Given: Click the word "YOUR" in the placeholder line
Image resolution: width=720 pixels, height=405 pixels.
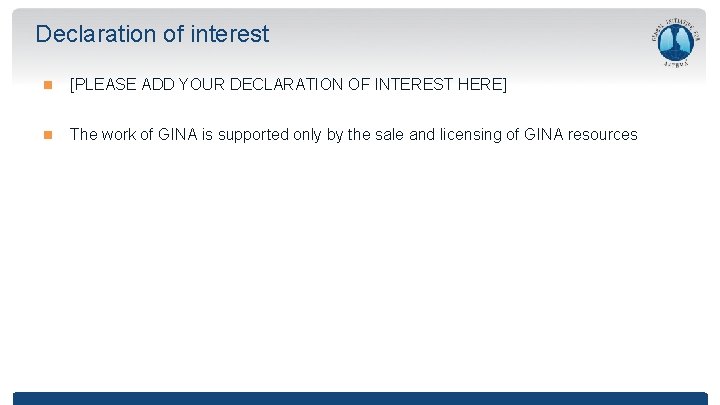Looking at the screenshot, I should click(x=201, y=85).
